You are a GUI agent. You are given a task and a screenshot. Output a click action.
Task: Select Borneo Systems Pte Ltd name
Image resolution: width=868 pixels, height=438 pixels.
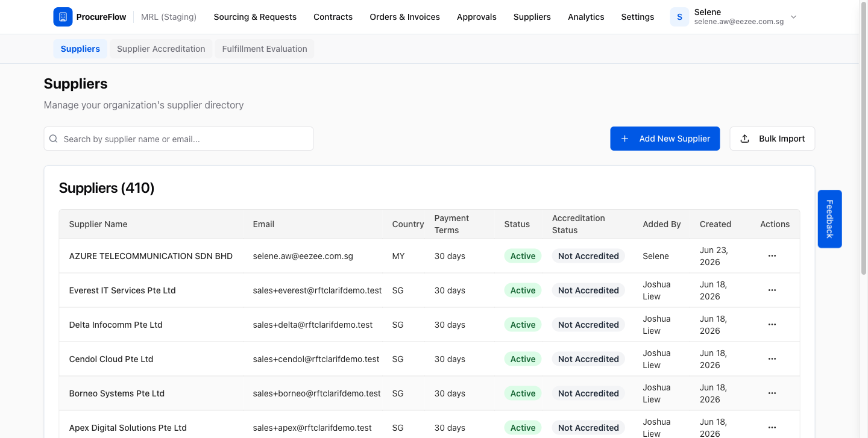click(x=117, y=393)
